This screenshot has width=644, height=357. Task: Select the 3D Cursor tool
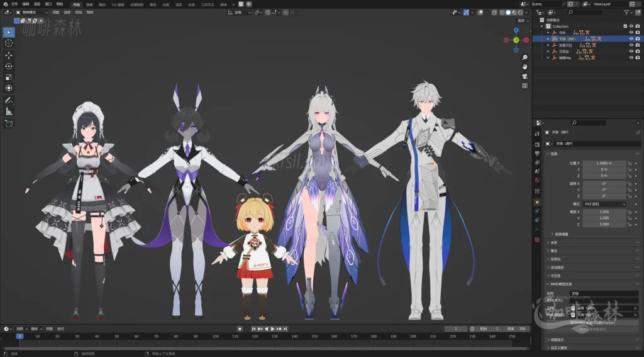(9, 43)
